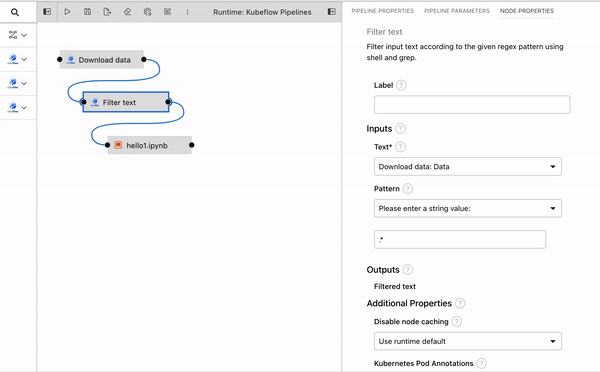This screenshot has width=600, height=372.
Task: Click Additional Properties help icon
Action: pos(460,303)
